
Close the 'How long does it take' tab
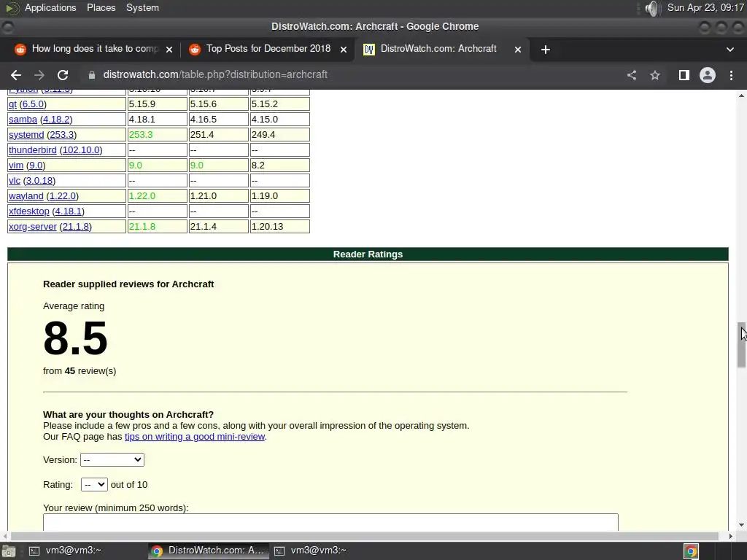pyautogui.click(x=169, y=50)
